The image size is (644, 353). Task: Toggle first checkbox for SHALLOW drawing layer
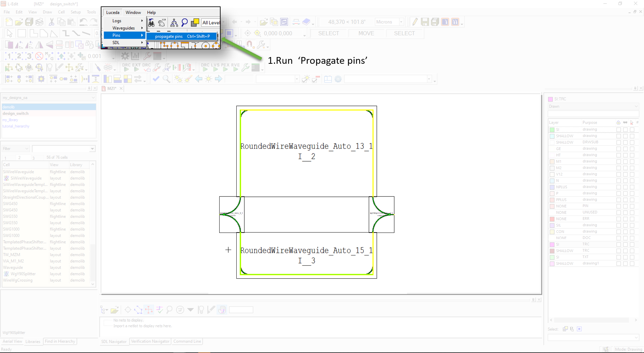(x=618, y=136)
